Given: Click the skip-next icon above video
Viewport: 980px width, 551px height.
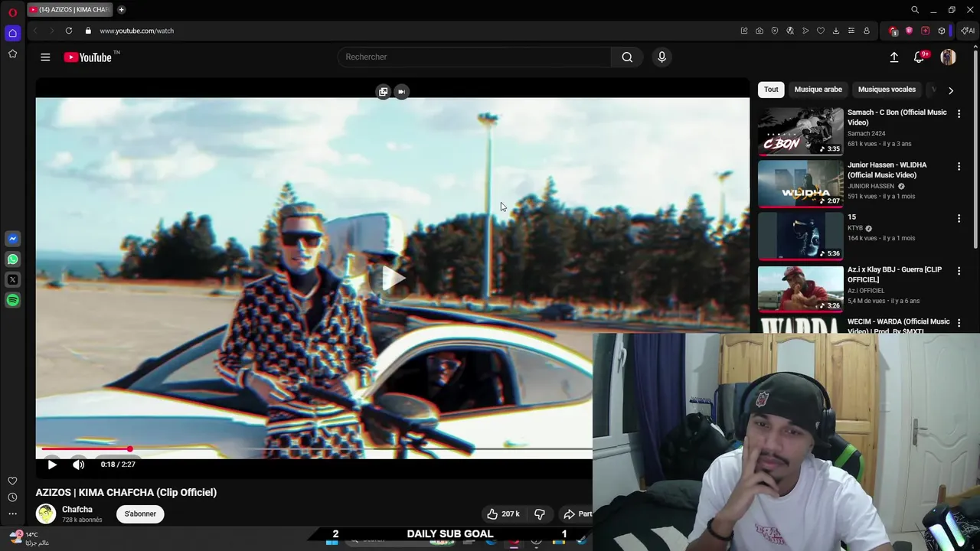Looking at the screenshot, I should pos(401,92).
